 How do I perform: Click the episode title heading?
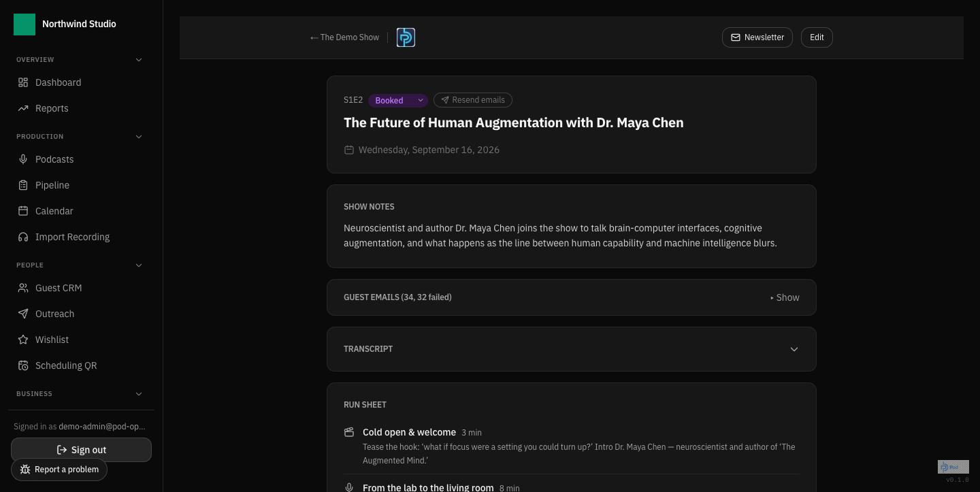tap(514, 122)
